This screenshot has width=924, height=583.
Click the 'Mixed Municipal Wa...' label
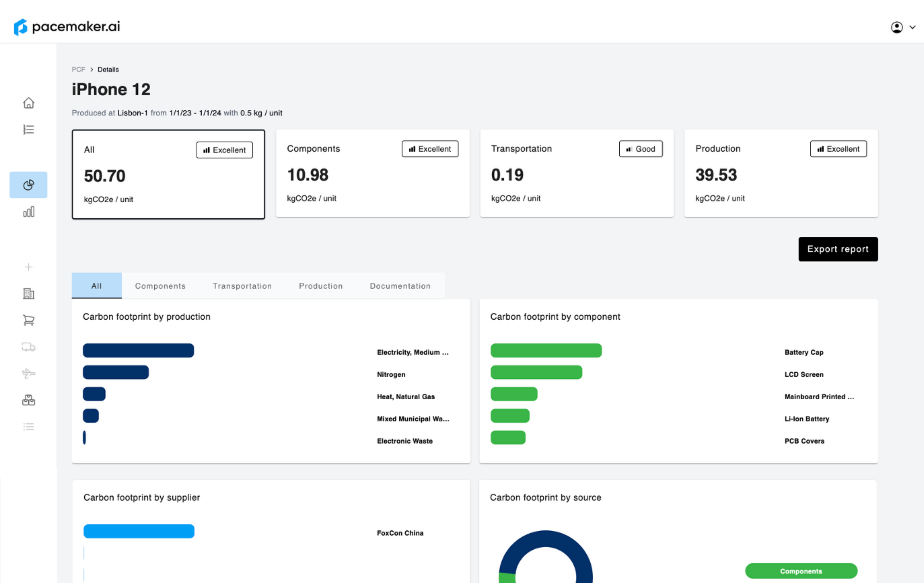413,419
